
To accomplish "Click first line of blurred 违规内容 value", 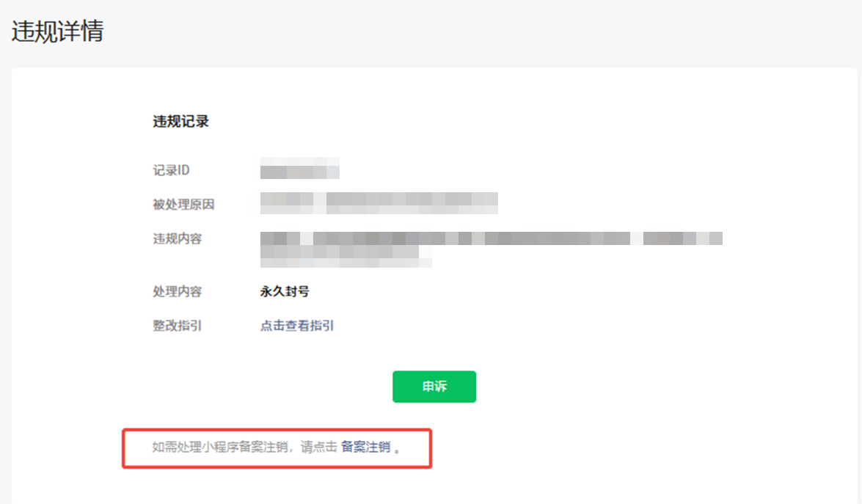I will [x=491, y=238].
